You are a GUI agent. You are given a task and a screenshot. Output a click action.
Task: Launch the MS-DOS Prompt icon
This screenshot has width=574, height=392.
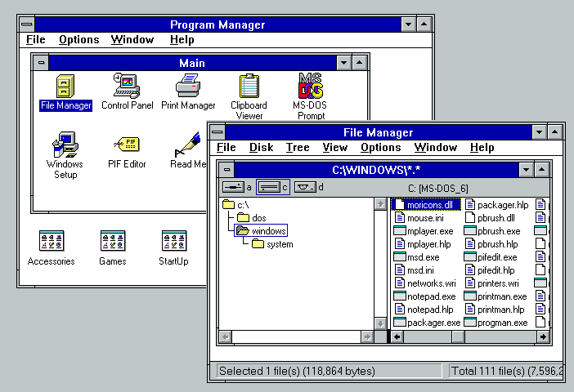pos(309,87)
